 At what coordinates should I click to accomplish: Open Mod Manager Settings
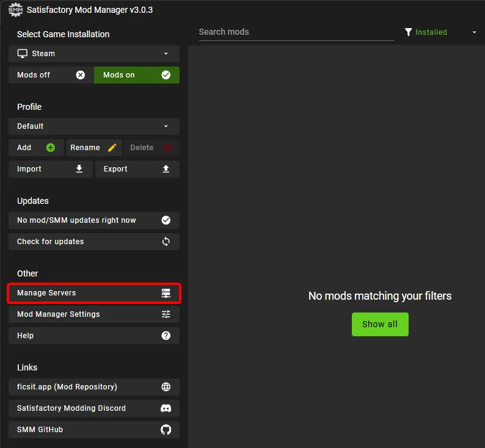pyautogui.click(x=94, y=314)
